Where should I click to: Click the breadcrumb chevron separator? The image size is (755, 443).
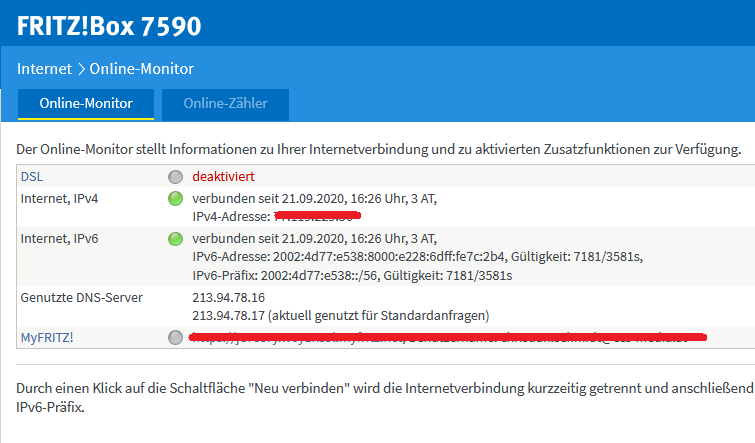81,69
